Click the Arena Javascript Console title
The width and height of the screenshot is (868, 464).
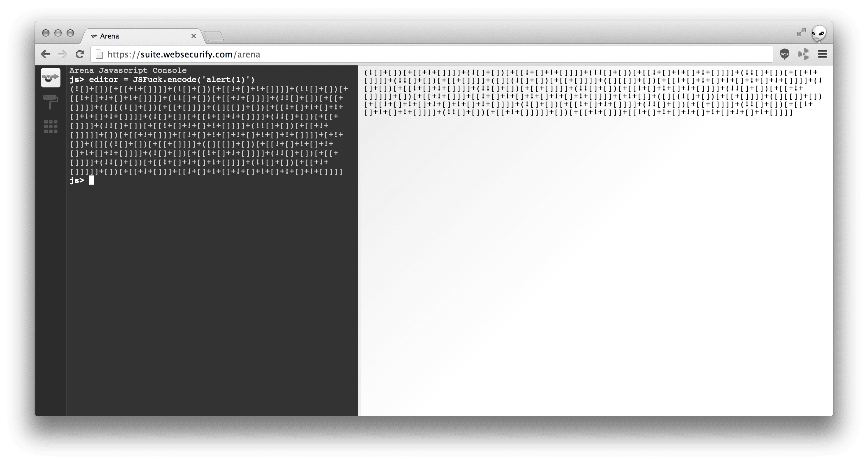(128, 71)
